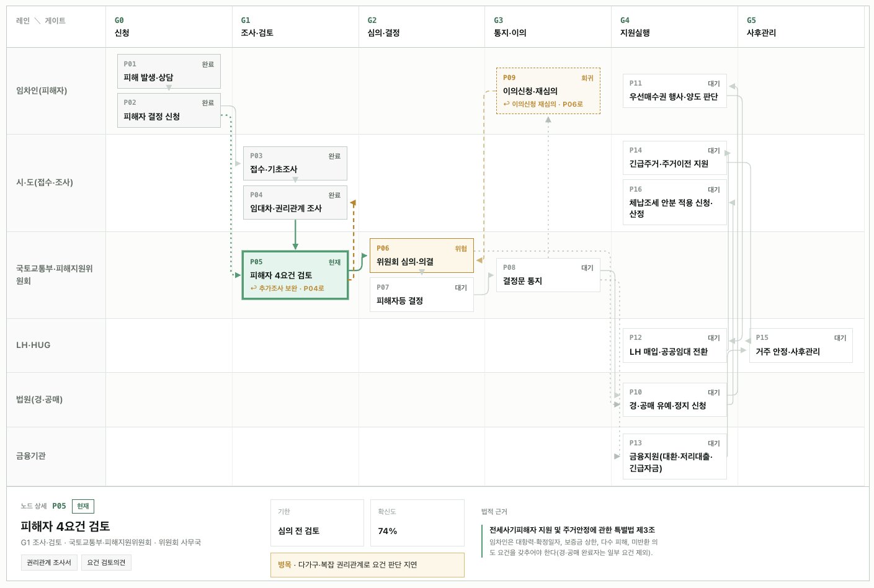Image resolution: width=874 pixels, height=588 pixels.
Task: Click the 현재 status badge in node details
Action: tap(83, 506)
